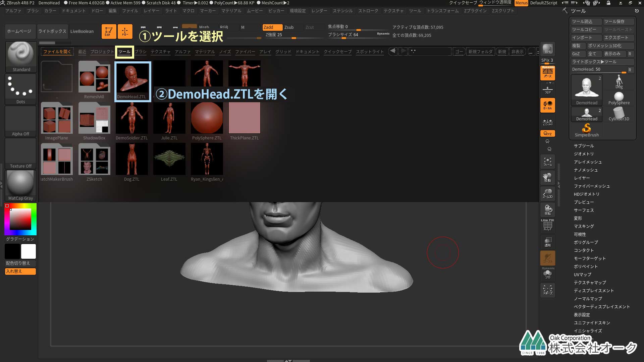
Task: Select the Line Fill PolyF icon in sidebar
Action: tap(547, 225)
